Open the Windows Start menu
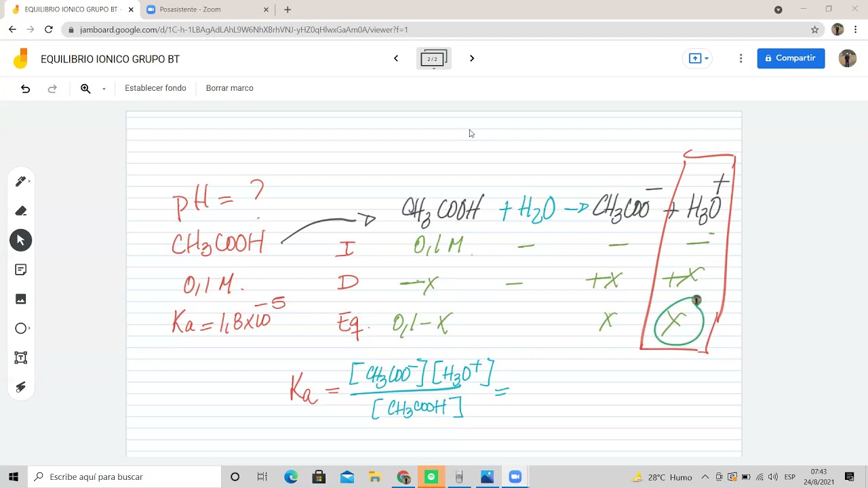 click(x=14, y=477)
